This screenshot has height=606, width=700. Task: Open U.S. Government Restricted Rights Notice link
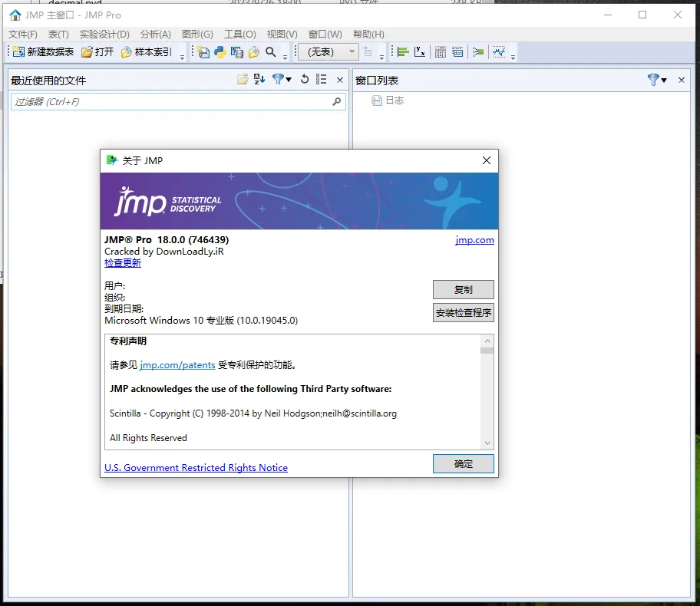click(196, 468)
